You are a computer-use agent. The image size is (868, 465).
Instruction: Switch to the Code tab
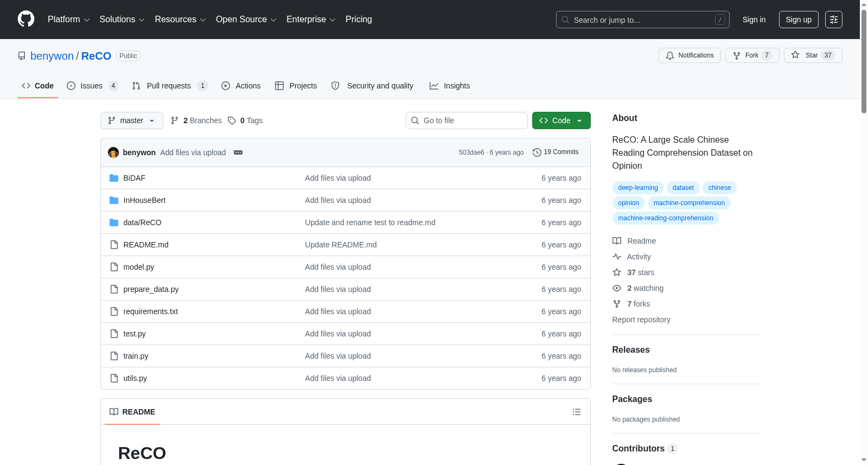[x=38, y=86]
